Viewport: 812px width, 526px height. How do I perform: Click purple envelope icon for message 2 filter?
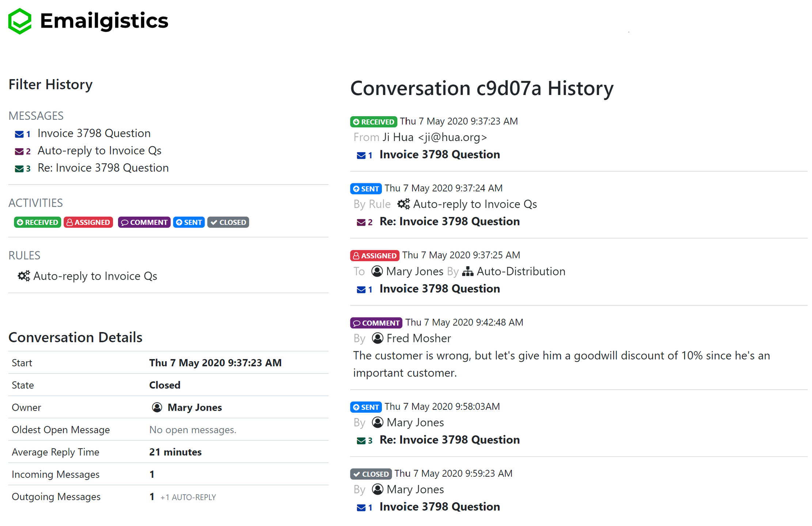tap(19, 151)
